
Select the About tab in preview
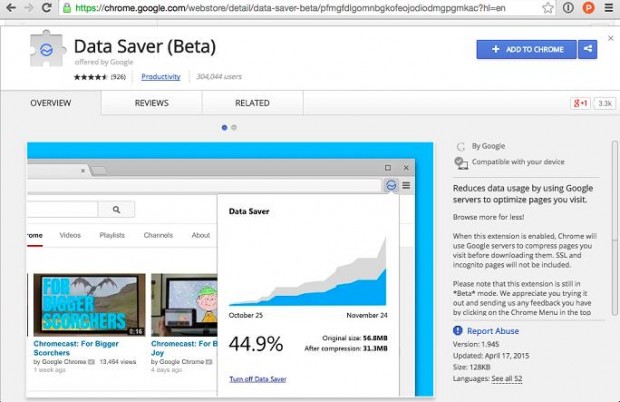(200, 235)
